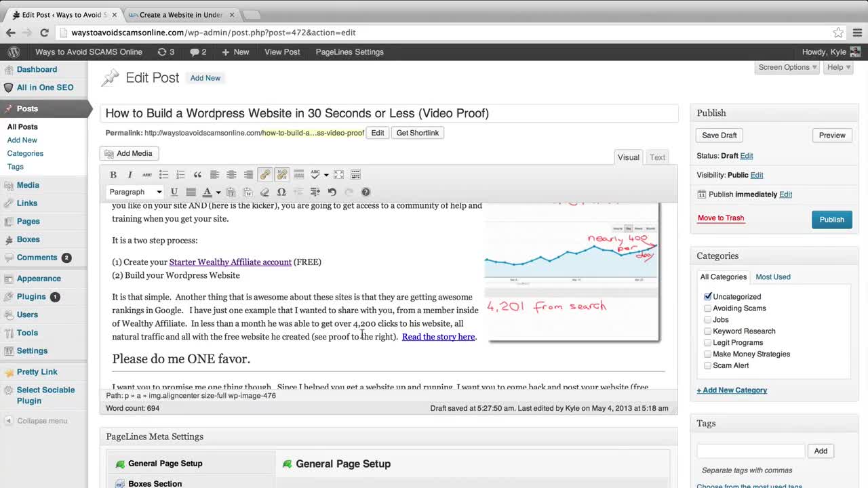Image resolution: width=868 pixels, height=488 pixels.
Task: Open Howdy, Kyle account menu
Action: click(x=831, y=52)
